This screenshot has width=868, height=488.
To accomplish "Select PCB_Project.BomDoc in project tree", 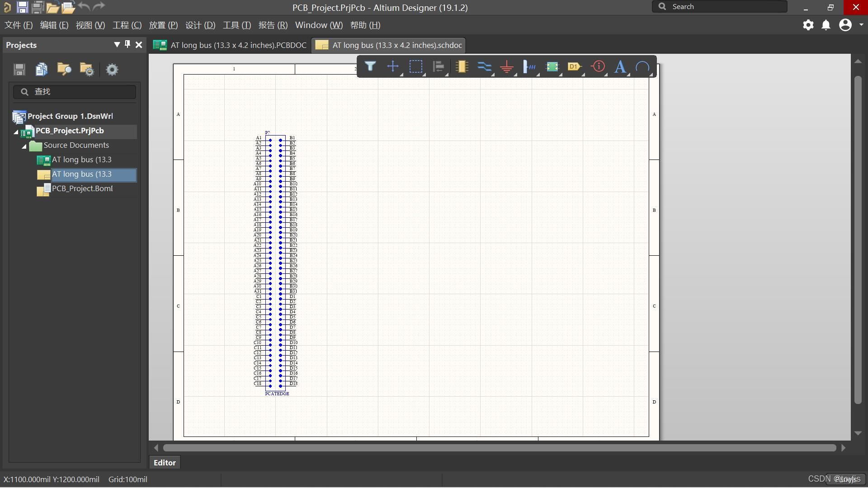I will [82, 188].
